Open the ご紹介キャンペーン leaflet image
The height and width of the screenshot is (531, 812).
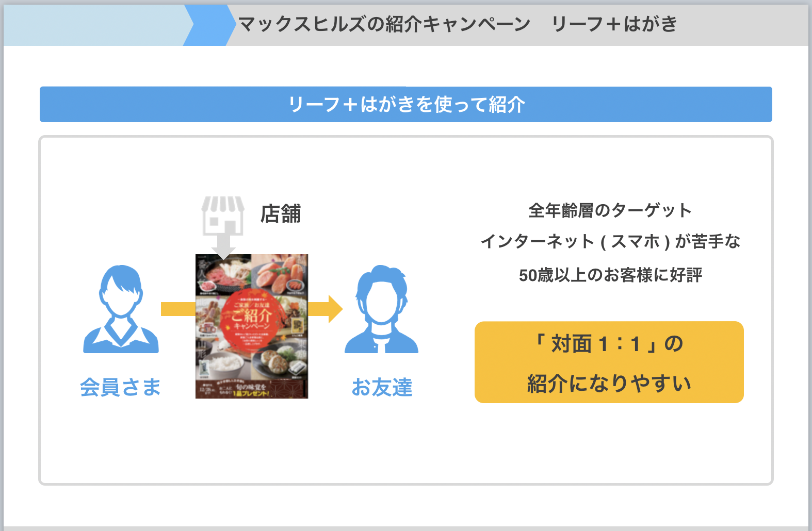[252, 326]
